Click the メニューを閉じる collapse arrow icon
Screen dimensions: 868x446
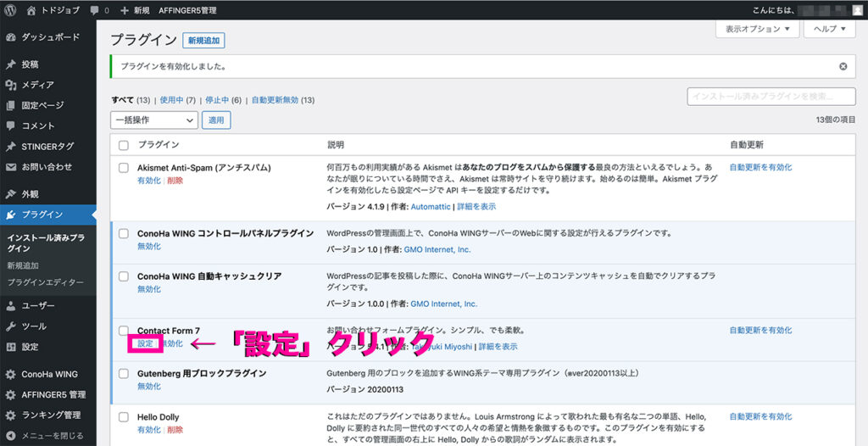click(x=10, y=436)
